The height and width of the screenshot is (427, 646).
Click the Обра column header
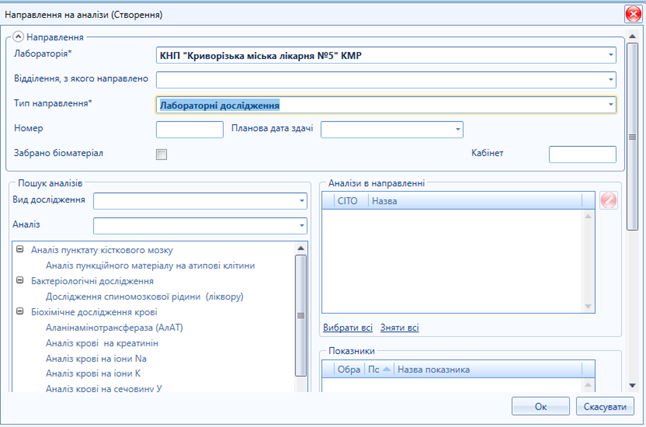pyautogui.click(x=349, y=369)
